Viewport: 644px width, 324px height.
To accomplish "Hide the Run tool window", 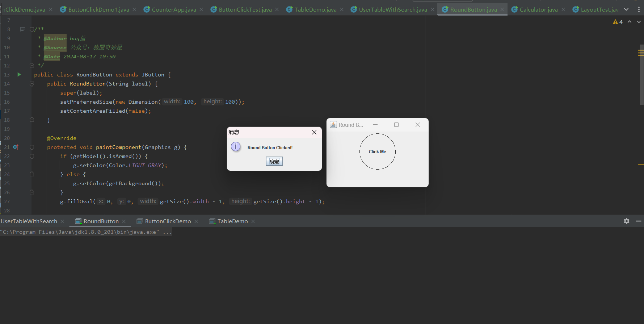I will click(x=639, y=221).
